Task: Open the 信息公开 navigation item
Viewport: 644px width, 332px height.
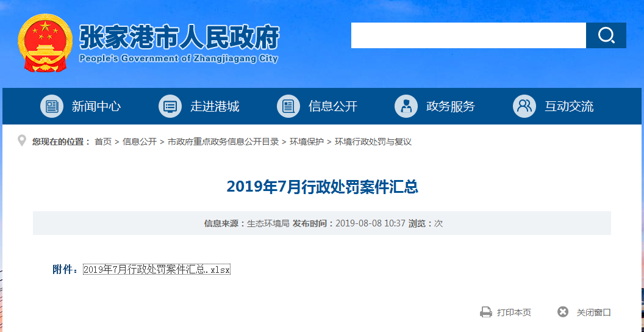Action: [333, 106]
